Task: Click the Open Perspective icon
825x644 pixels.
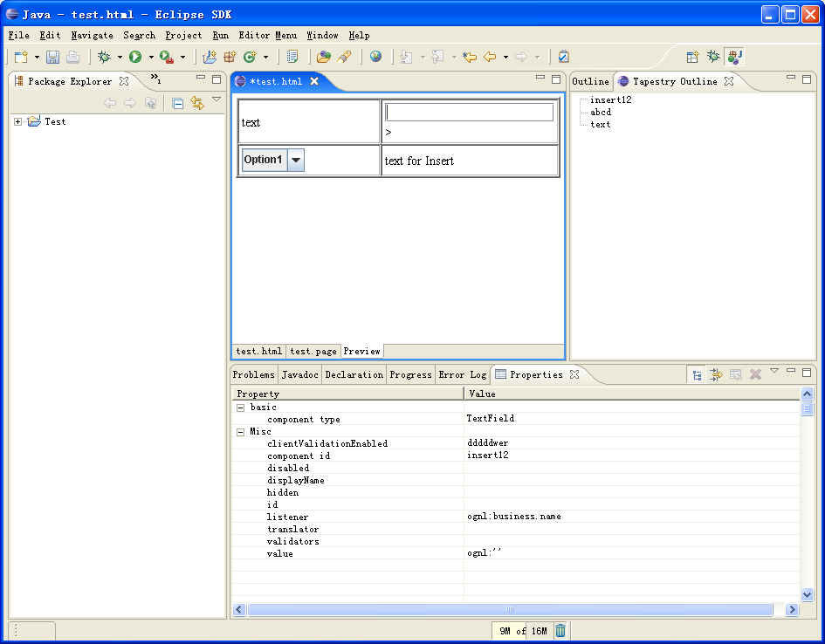Action: coord(692,57)
